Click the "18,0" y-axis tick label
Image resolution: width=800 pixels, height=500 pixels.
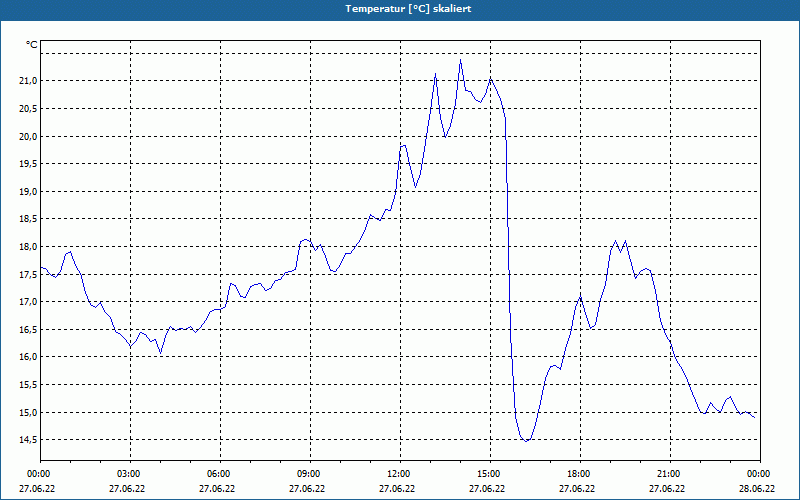29,246
